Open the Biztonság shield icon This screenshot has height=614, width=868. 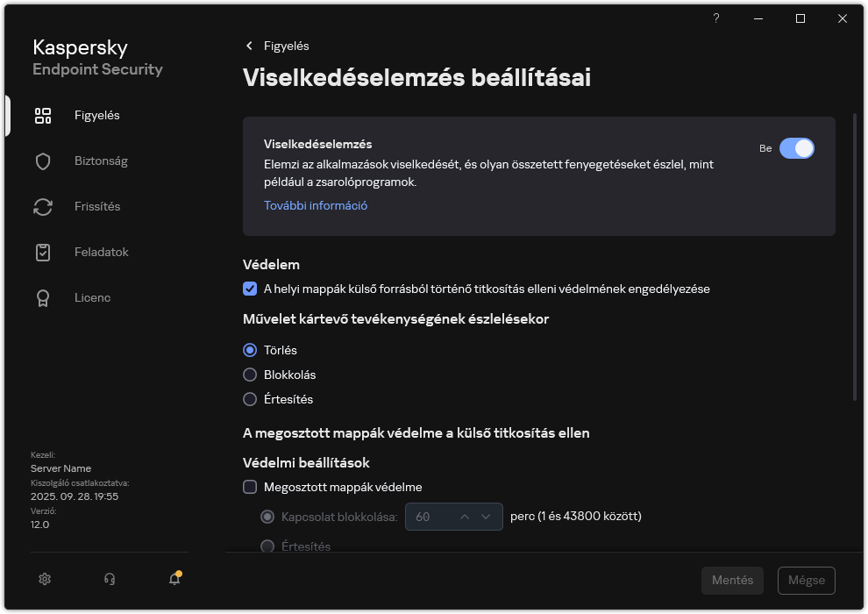coord(43,161)
